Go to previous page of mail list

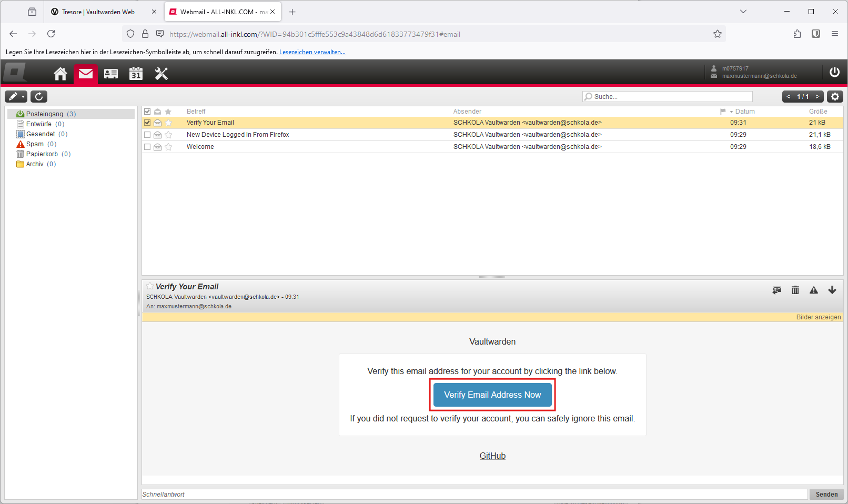[x=788, y=96]
